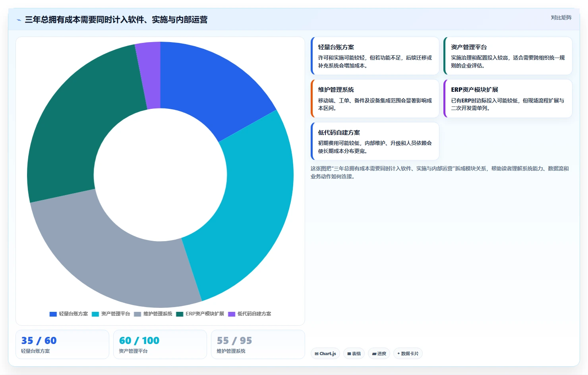Click the Chart.js tag icon
Viewport: 588px width, 375px height.
tap(317, 354)
